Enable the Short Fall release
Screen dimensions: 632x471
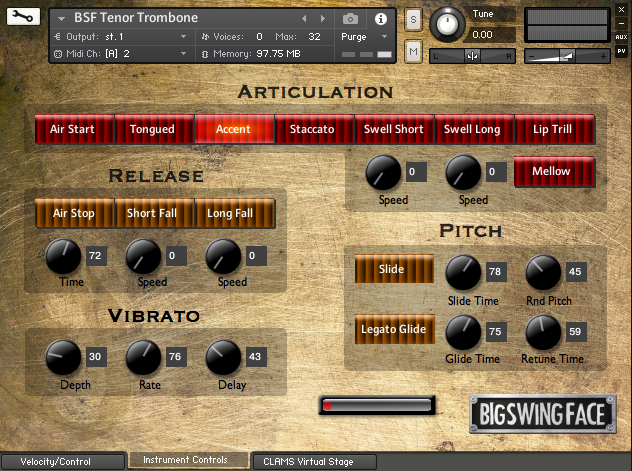coord(154,213)
